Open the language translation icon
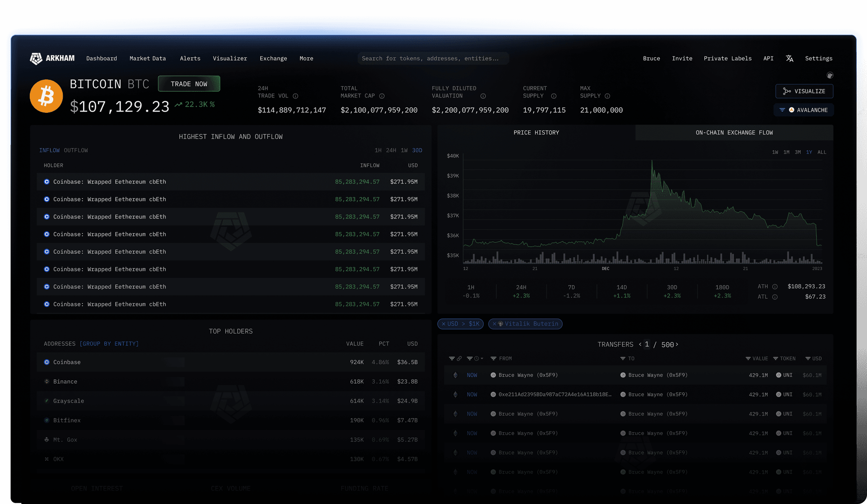The height and width of the screenshot is (504, 867). [789, 59]
